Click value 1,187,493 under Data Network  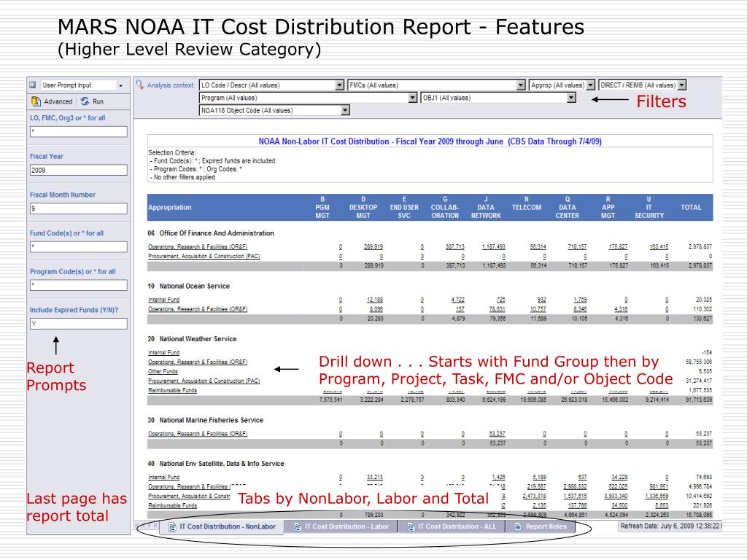[x=494, y=246]
